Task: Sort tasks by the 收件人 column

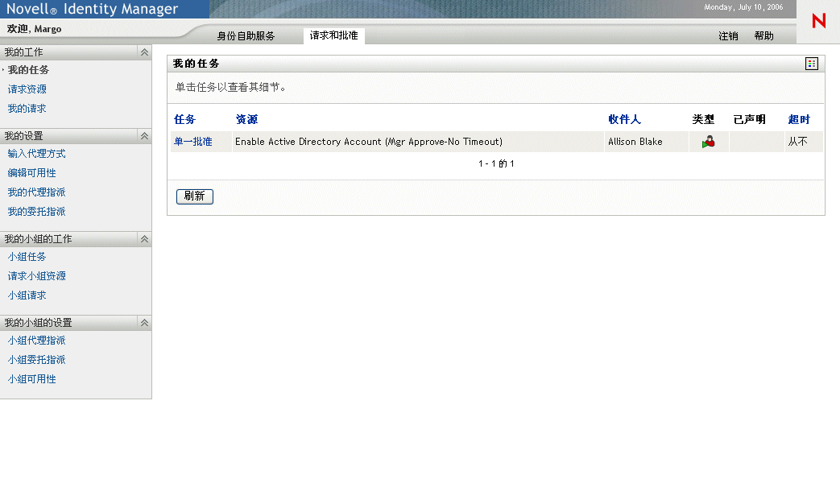Action: coord(622,119)
